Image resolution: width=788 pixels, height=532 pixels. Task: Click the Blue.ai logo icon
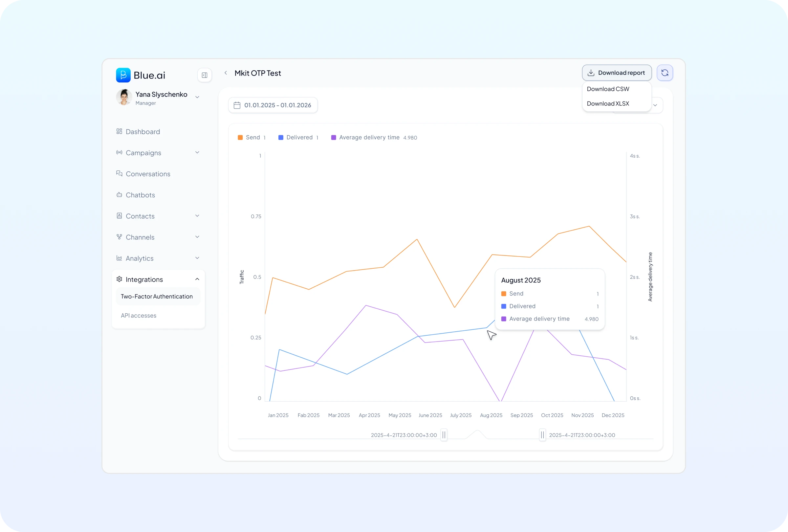(x=123, y=75)
